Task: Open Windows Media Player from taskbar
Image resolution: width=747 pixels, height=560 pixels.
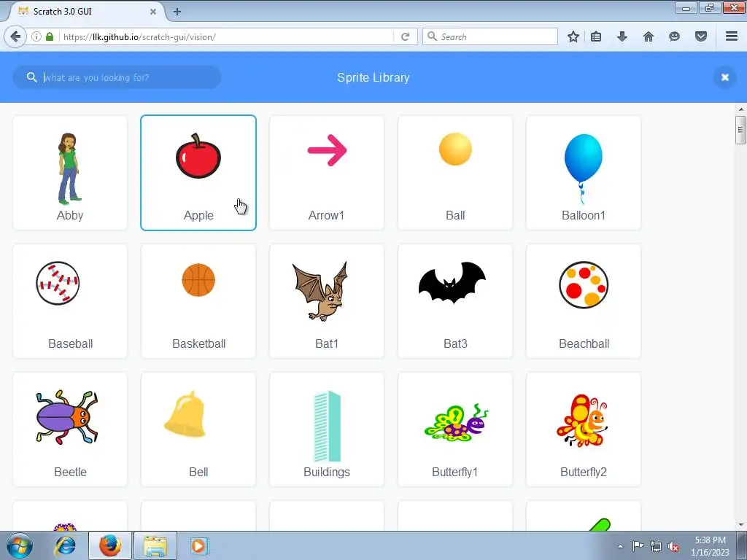Action: click(x=198, y=545)
